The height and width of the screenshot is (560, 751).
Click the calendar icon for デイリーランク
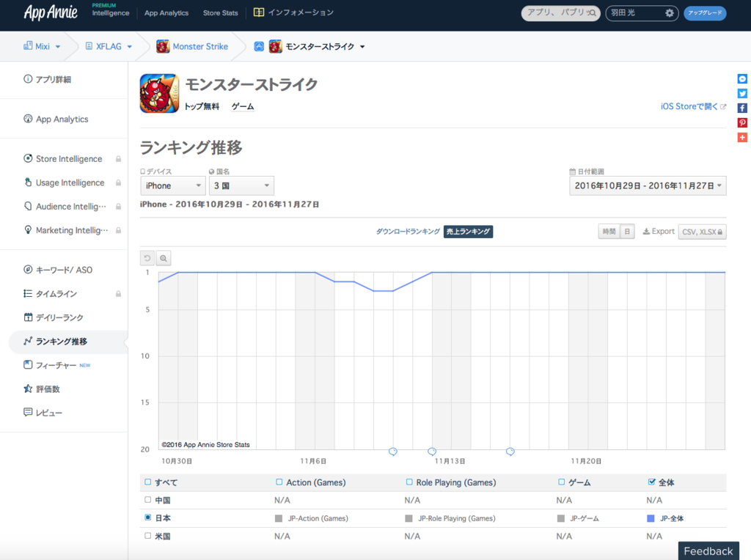click(x=28, y=317)
